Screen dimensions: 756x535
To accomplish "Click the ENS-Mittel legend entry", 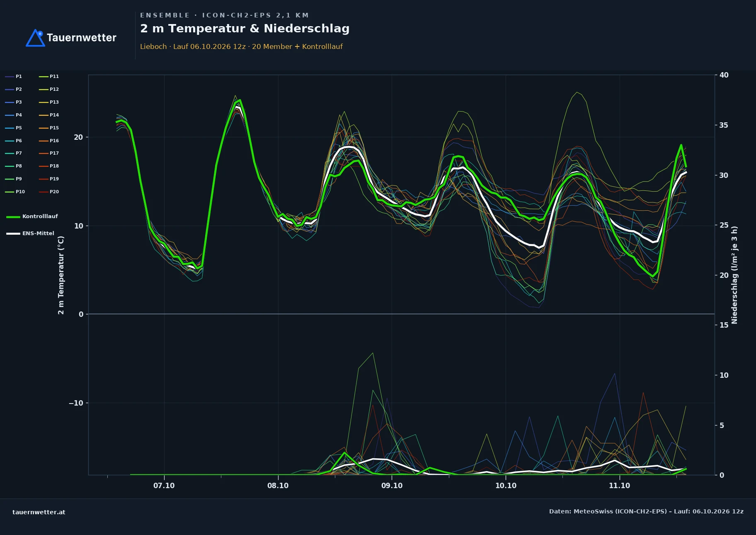I will [x=30, y=233].
